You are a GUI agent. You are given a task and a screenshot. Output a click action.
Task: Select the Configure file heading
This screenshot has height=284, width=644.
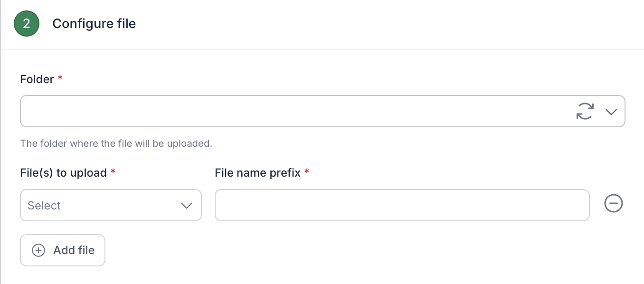94,24
